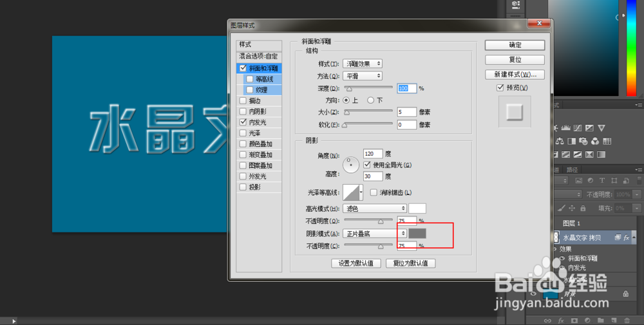The height and width of the screenshot is (325, 644).
Task: Add a Threshold adjustment layer
Action: click(x=578, y=154)
